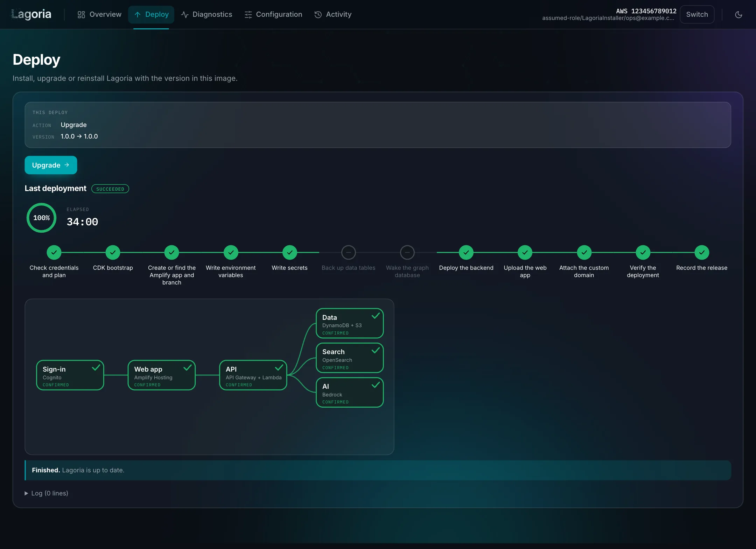Go to Diagnostics tab

(206, 14)
